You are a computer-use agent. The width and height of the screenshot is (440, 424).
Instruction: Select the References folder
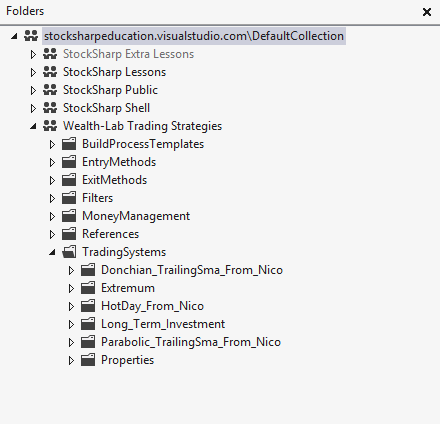pos(110,234)
